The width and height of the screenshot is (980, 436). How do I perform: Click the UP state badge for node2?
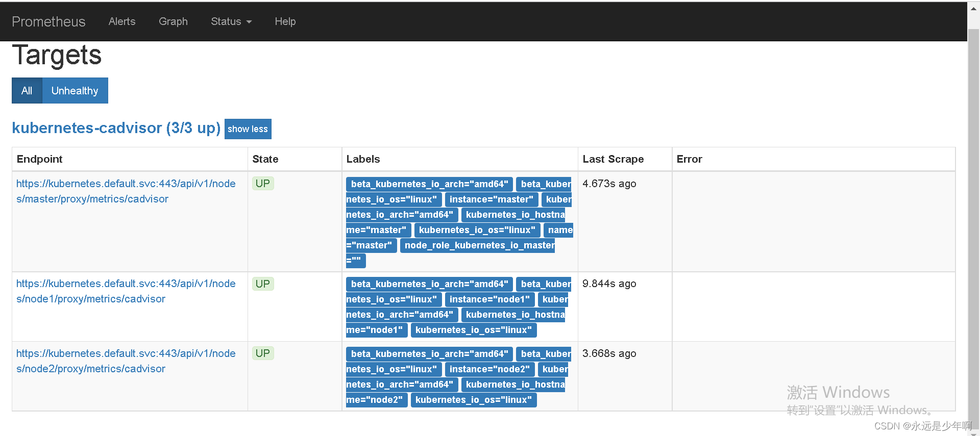pos(263,353)
